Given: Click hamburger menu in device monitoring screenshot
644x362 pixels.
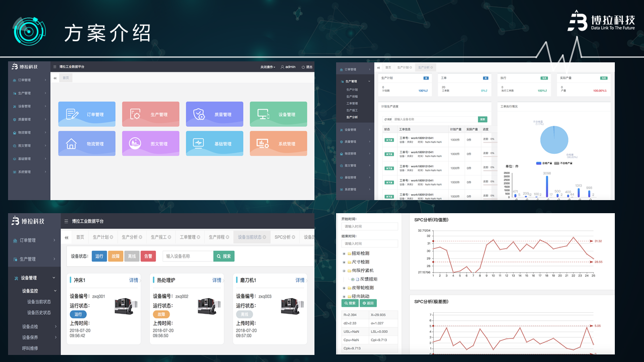Looking at the screenshot, I should click(x=66, y=221).
